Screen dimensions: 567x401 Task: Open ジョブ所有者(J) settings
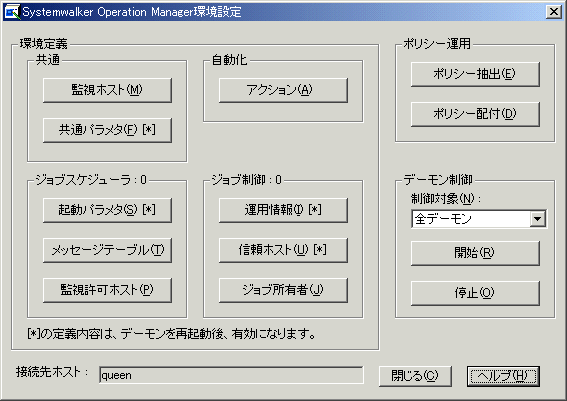(x=283, y=290)
